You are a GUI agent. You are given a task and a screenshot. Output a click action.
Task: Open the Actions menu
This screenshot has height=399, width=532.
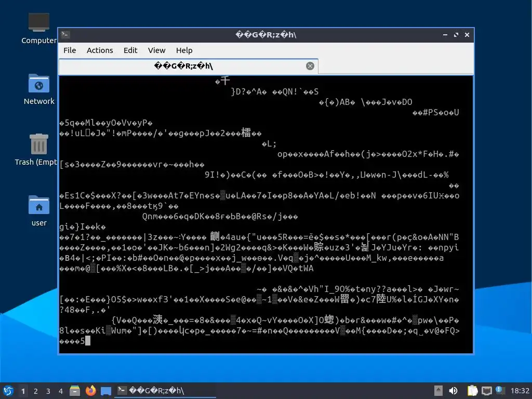point(100,50)
